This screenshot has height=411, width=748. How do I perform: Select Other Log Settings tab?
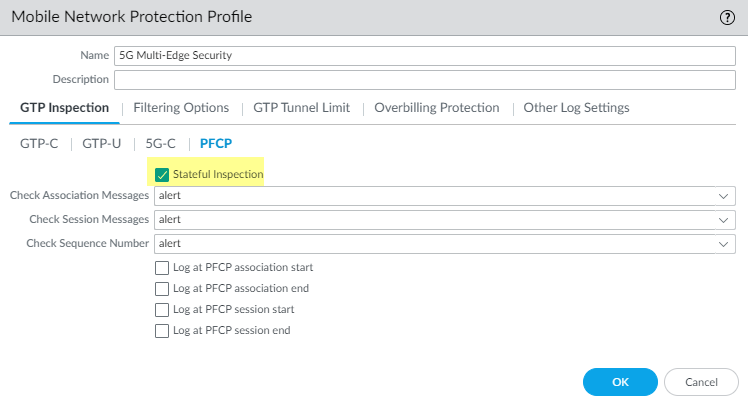576,108
